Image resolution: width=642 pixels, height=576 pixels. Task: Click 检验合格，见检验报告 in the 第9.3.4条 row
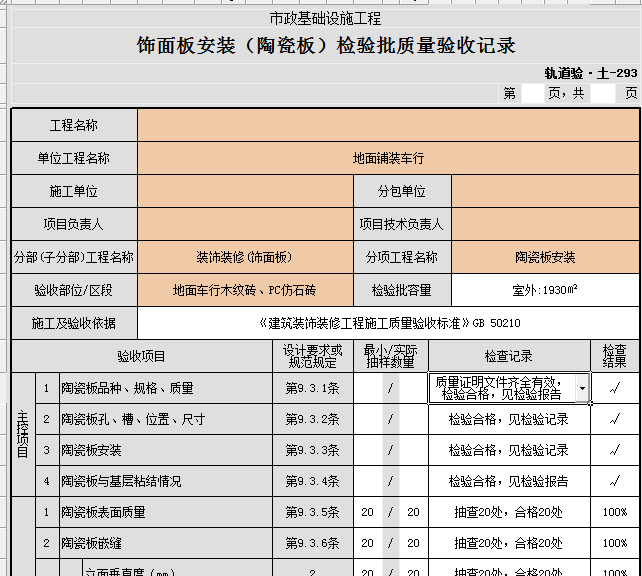(x=509, y=481)
